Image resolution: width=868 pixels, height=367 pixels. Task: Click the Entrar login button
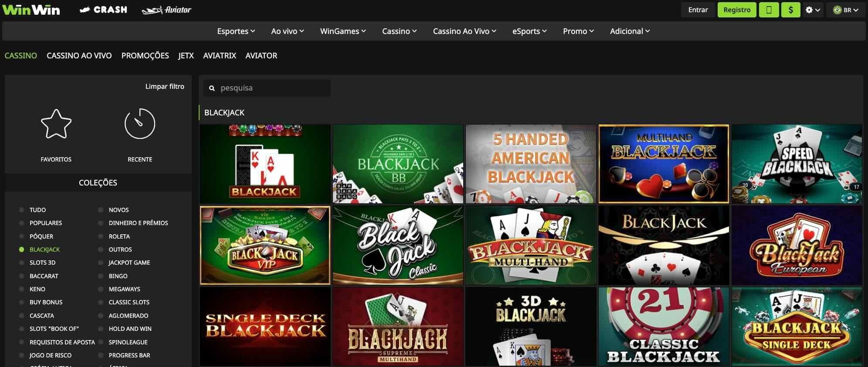[698, 10]
